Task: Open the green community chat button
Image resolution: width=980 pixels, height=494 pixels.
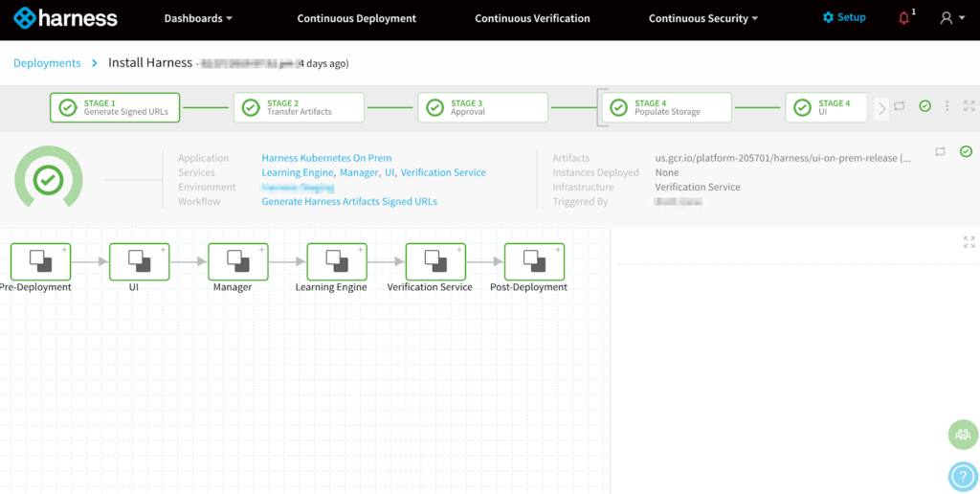Action: click(963, 435)
